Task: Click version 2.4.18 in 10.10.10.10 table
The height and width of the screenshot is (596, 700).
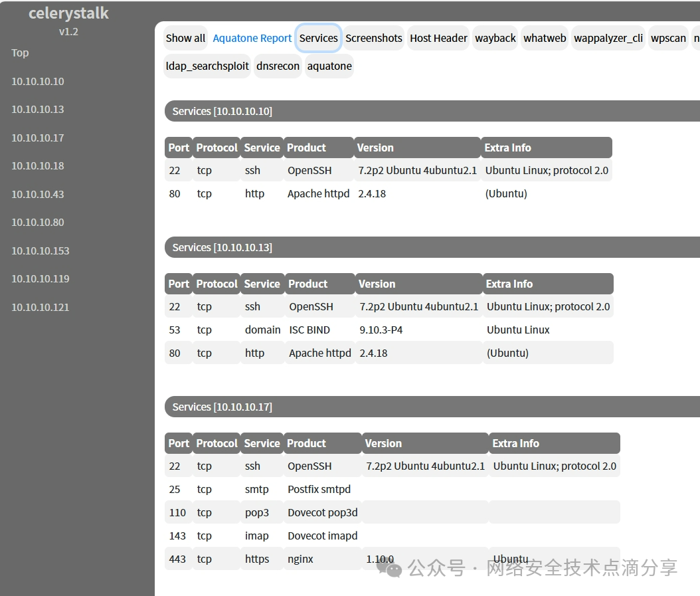Action: point(372,194)
